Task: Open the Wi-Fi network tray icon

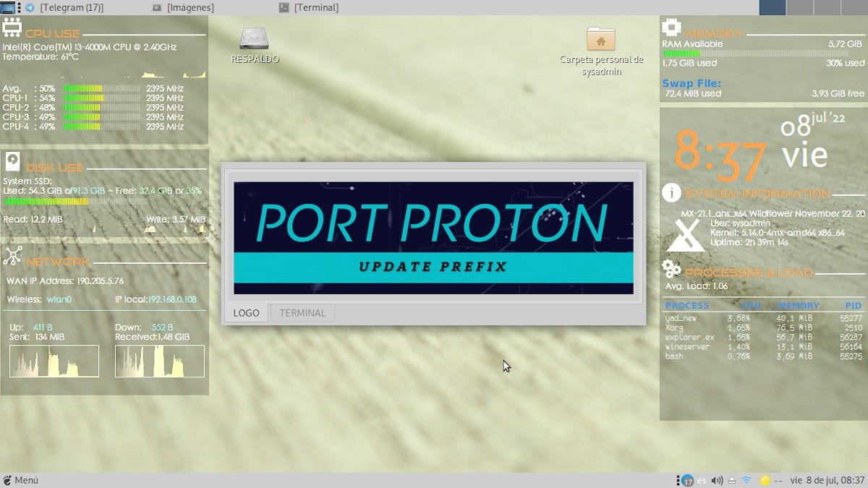Action: pos(746,480)
